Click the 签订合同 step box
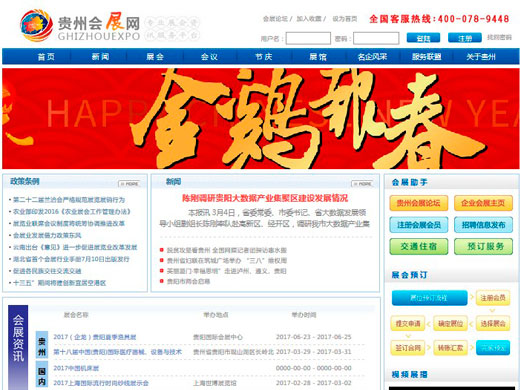Image resolution: width=520 pixels, height=390 pixels. [x=408, y=348]
